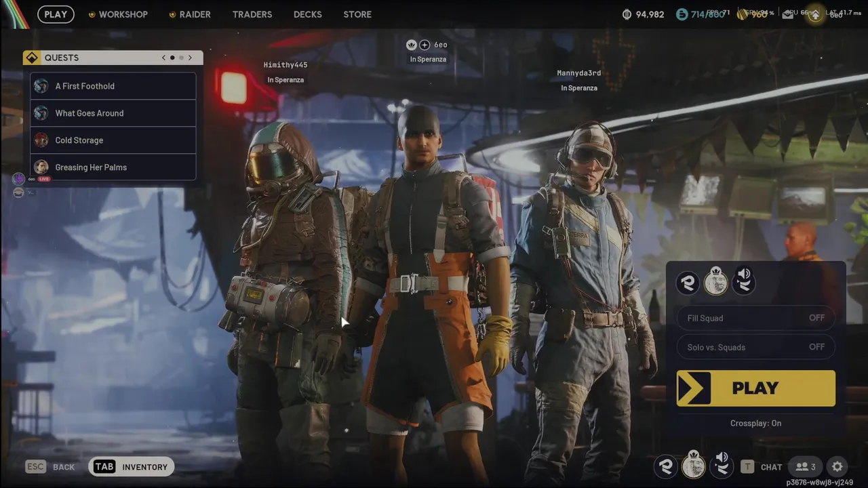Click the large yellow PLAY button
Viewport: 868px width, 488px height.
(x=755, y=388)
